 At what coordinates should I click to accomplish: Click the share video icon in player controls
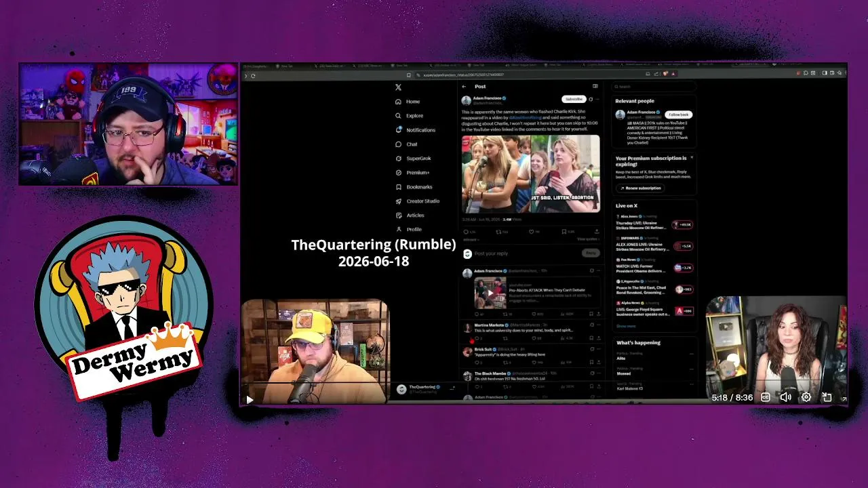tap(827, 397)
